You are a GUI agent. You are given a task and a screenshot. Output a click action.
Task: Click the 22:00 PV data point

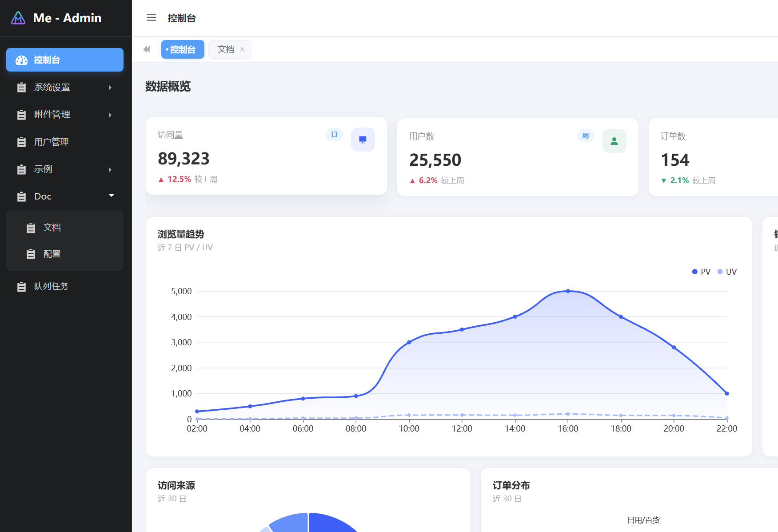[x=727, y=393]
